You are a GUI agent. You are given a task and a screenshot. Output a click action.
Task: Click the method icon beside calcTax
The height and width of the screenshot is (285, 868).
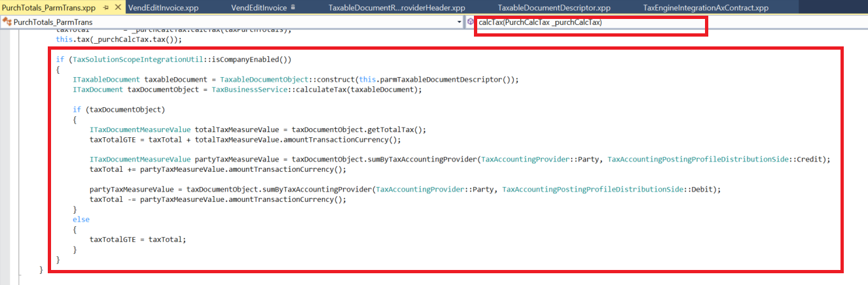pos(471,22)
